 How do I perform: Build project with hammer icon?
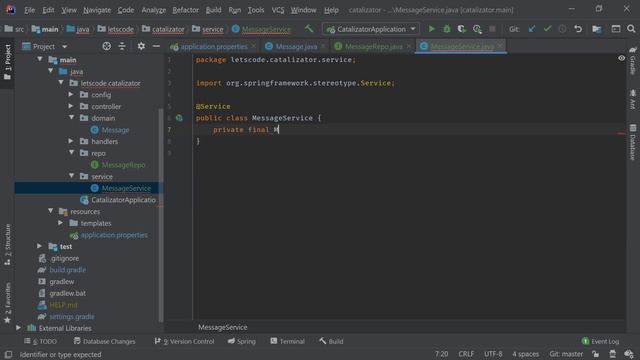click(309, 29)
